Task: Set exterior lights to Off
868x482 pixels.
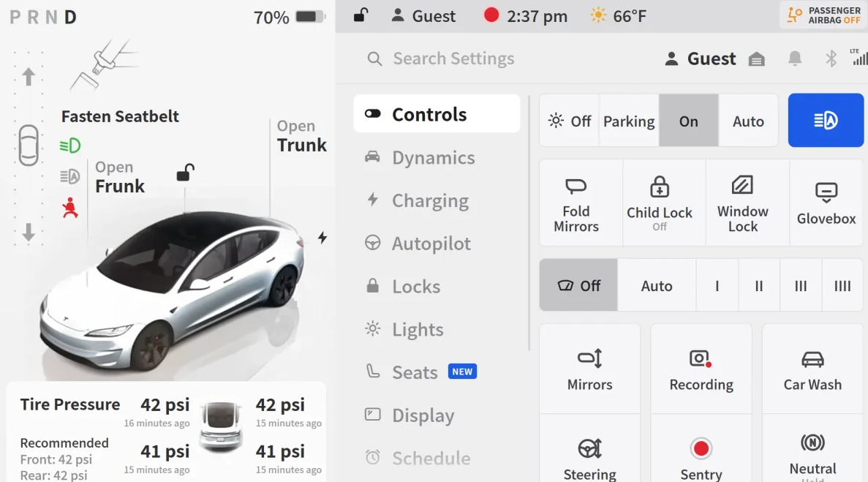Action: [569, 121]
